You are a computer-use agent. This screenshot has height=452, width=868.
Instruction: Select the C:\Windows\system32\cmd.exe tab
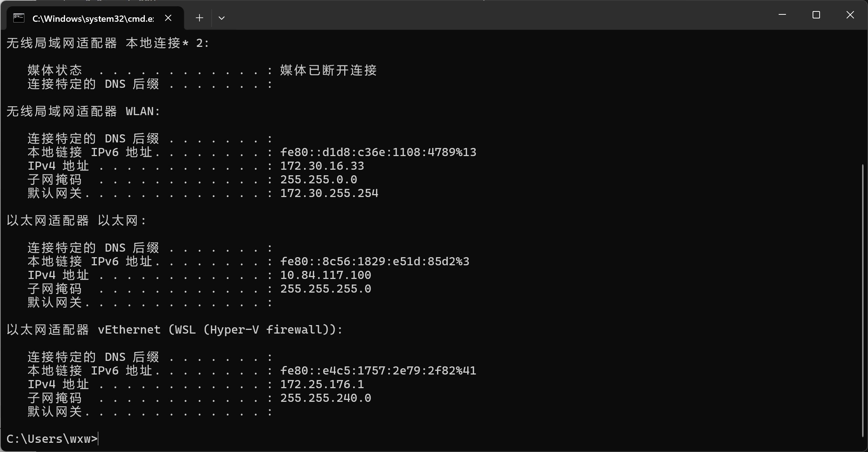coord(93,18)
